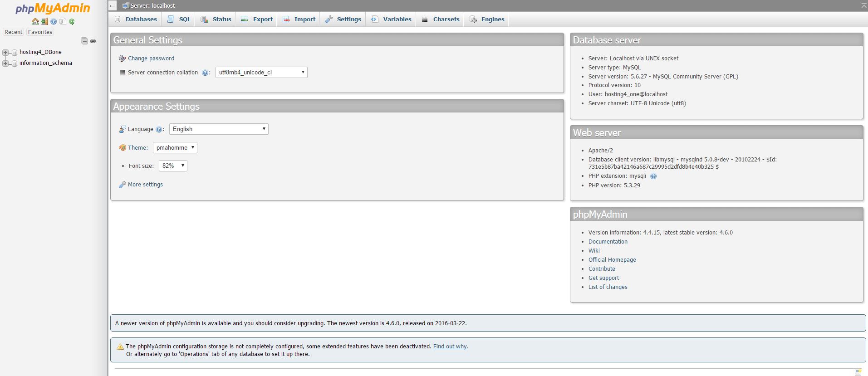Unlink from main panel chain icon
The width and height of the screenshot is (868, 376).
tap(93, 41)
